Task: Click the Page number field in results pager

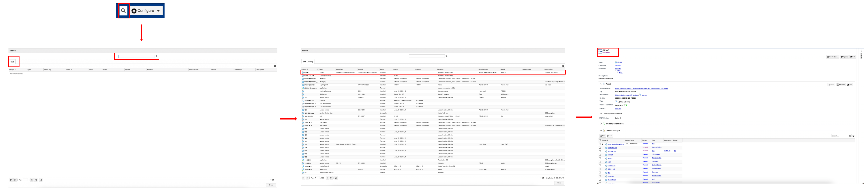Action: click(317, 178)
